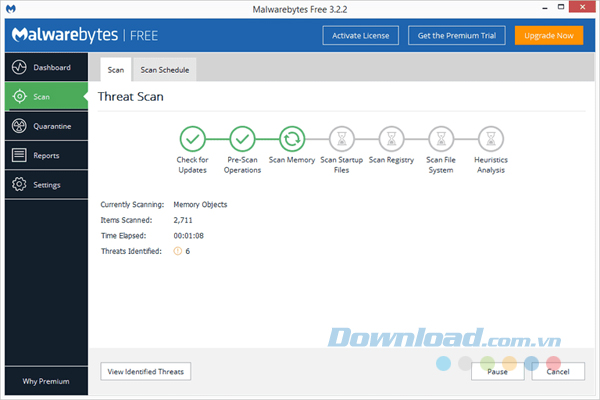Open the Dashboard section
Screen dimensions: 600x400
coord(46,67)
